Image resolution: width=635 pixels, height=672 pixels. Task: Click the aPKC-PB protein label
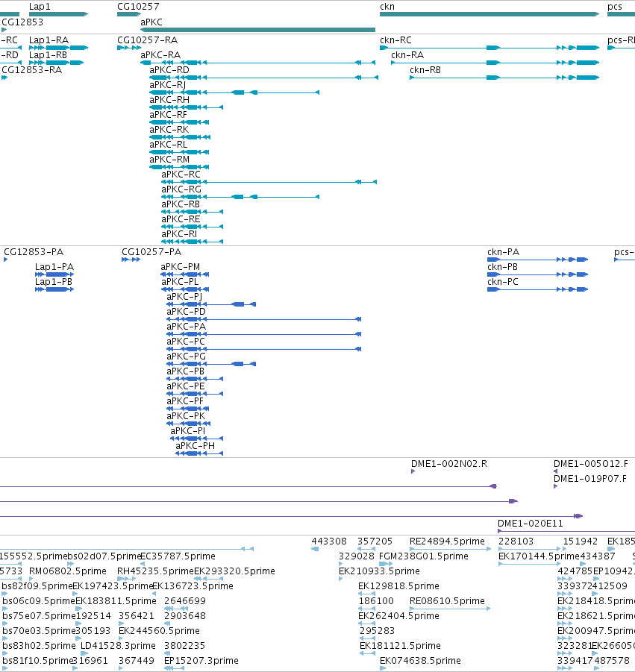click(185, 371)
